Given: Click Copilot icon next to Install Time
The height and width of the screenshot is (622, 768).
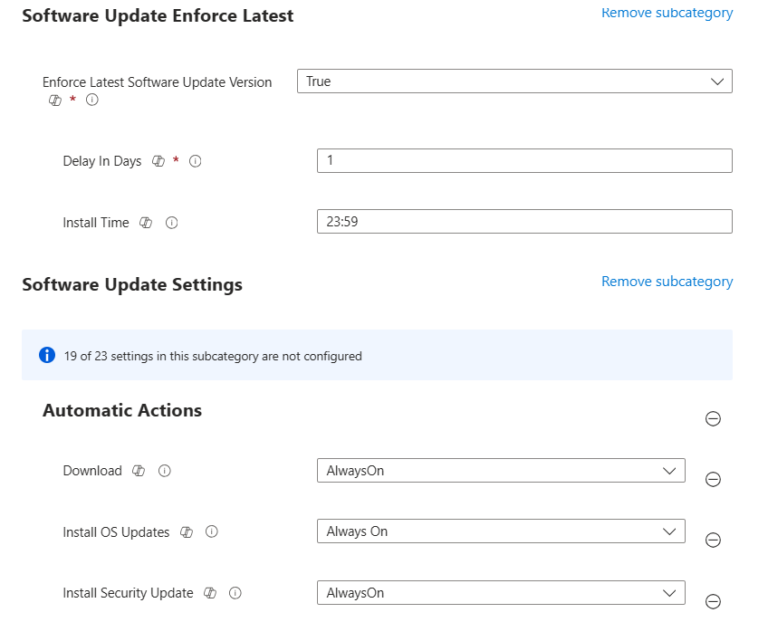Looking at the screenshot, I should point(145,223).
